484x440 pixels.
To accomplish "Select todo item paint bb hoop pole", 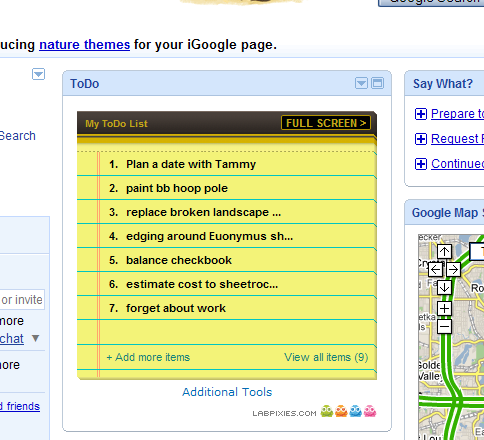I will pyautogui.click(x=177, y=188).
